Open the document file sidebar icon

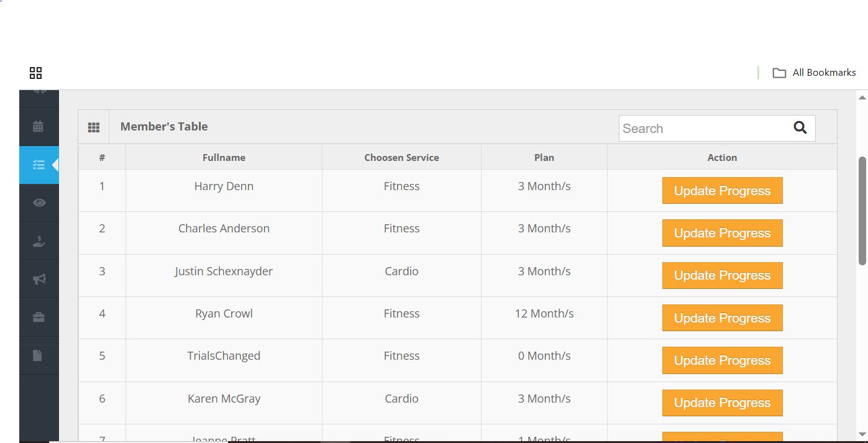[39, 355]
